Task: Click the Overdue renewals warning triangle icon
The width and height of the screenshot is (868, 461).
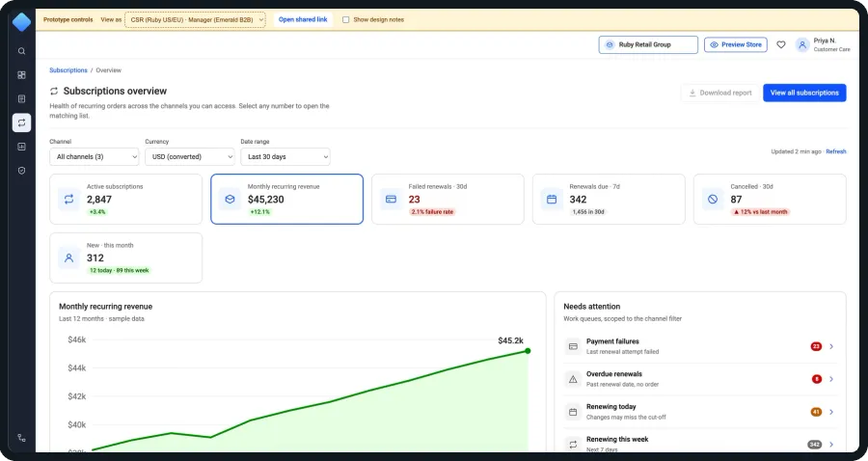Action: pyautogui.click(x=573, y=379)
